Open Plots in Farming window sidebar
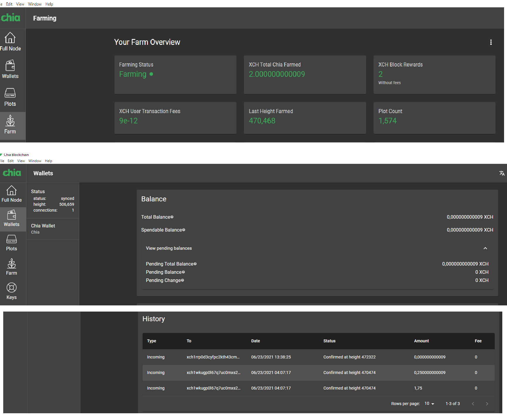This screenshot has width=507, height=420. pyautogui.click(x=10, y=97)
